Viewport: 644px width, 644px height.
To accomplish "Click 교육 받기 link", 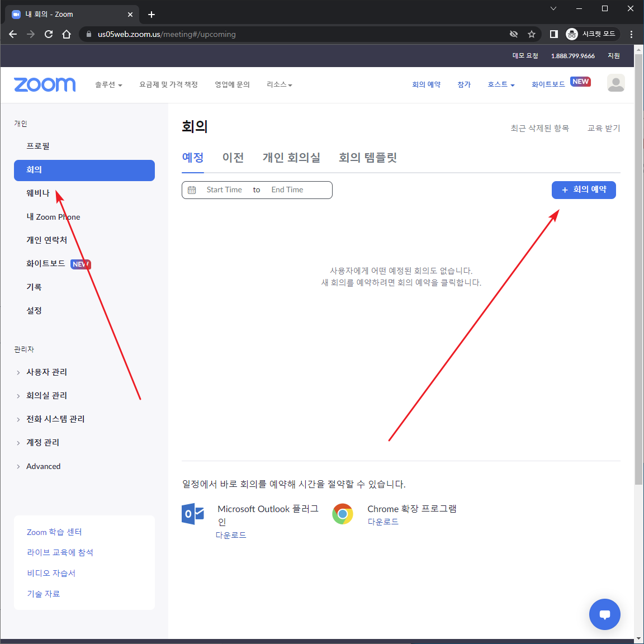I will (603, 128).
